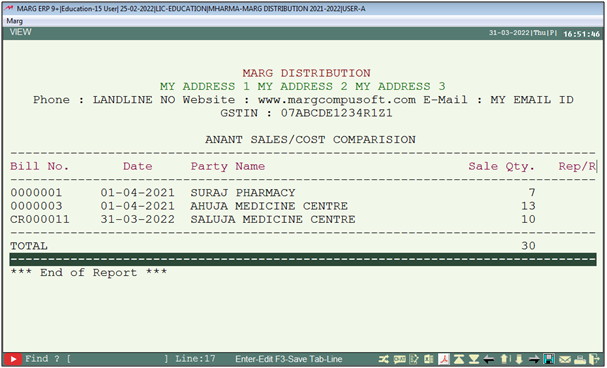Click into the Find search field
This screenshot has width=607, height=368.
coord(117,359)
